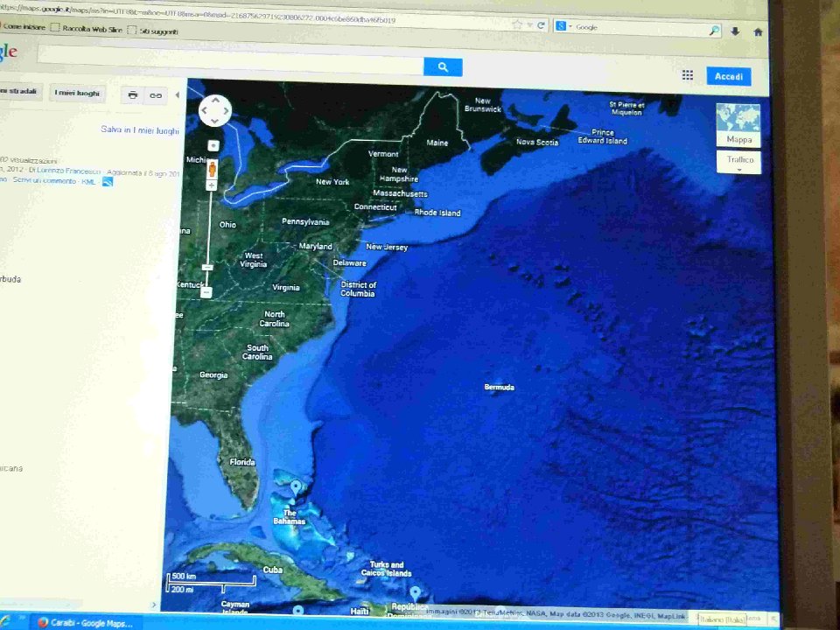Click the blue maps search button
The width and height of the screenshot is (840, 630).
click(443, 67)
